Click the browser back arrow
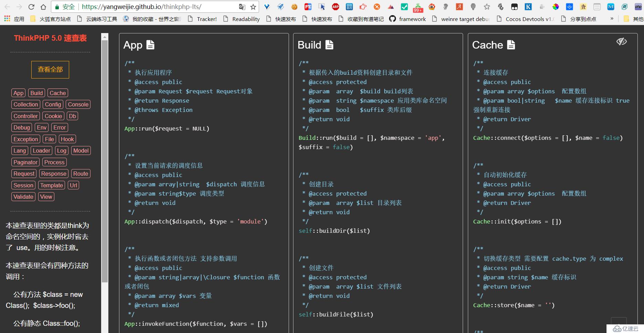The height and width of the screenshot is (333, 644). 7,7
